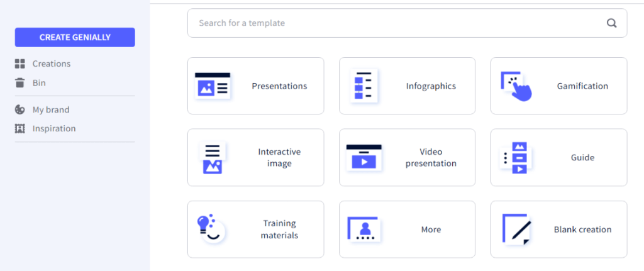Viewport: 644px width, 271px height.
Task: Click the Infographics list icon
Action: 364,86
